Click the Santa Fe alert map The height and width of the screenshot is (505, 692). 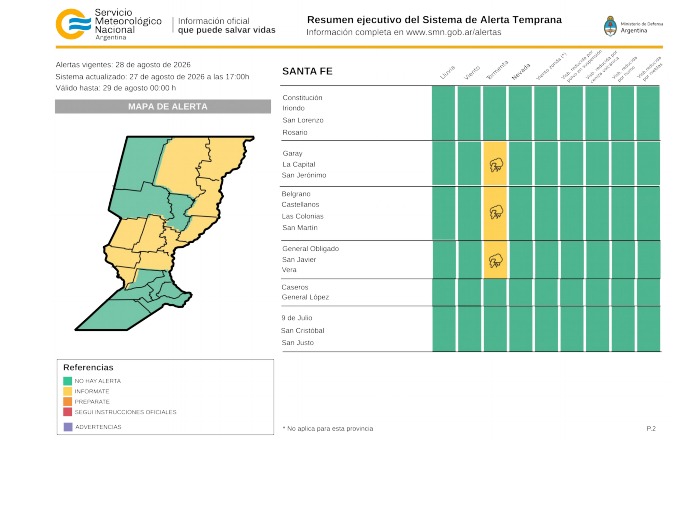(x=165, y=233)
